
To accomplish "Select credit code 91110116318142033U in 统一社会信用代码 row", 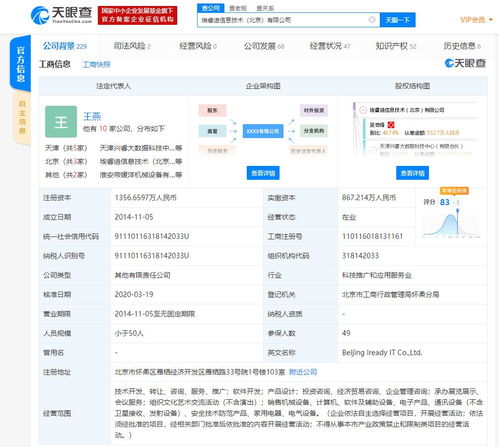I will 152,236.
